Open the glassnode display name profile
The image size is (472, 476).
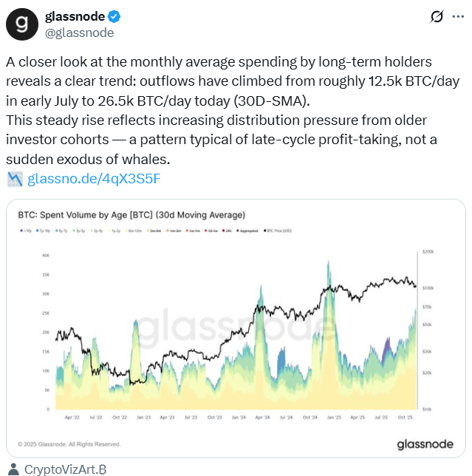coord(74,16)
